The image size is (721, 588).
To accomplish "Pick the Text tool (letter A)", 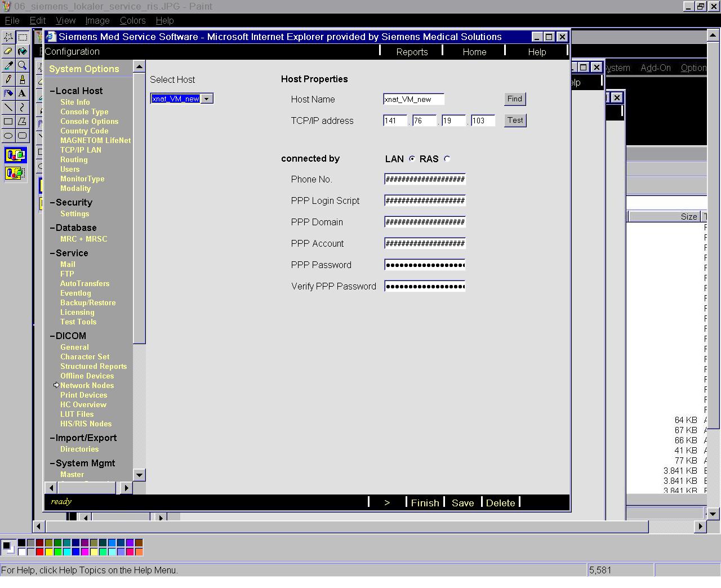I will (x=22, y=93).
